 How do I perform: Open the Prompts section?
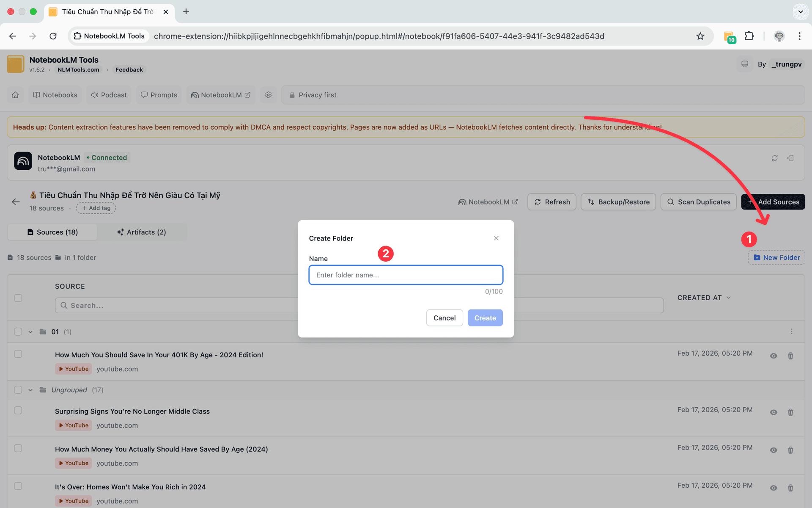(x=159, y=95)
